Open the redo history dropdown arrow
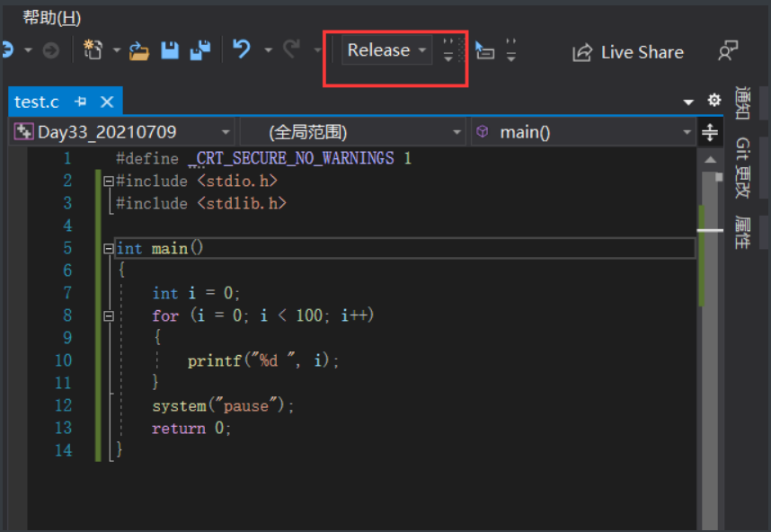771x532 pixels. [x=317, y=50]
